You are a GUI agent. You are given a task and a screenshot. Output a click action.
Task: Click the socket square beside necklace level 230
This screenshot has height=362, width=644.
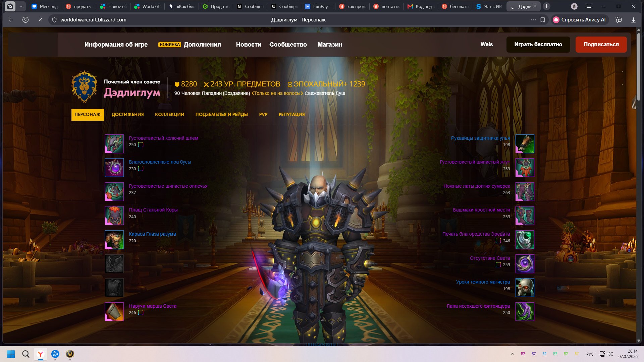(x=141, y=169)
